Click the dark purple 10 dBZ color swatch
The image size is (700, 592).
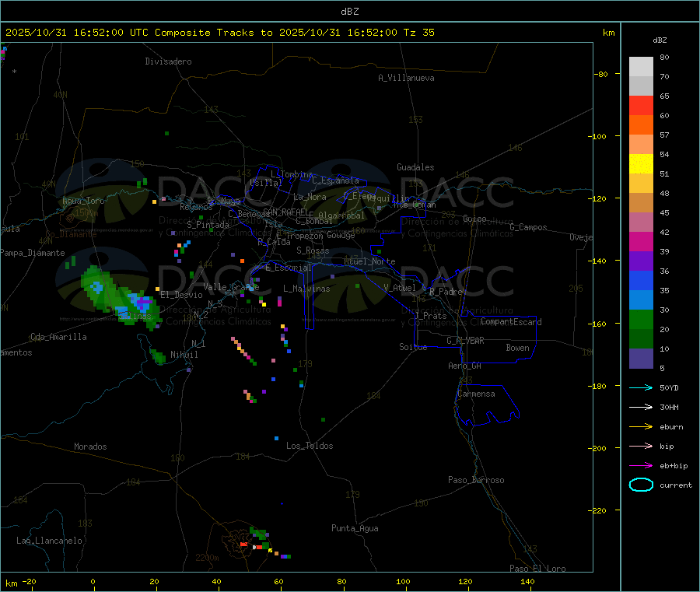click(641, 358)
